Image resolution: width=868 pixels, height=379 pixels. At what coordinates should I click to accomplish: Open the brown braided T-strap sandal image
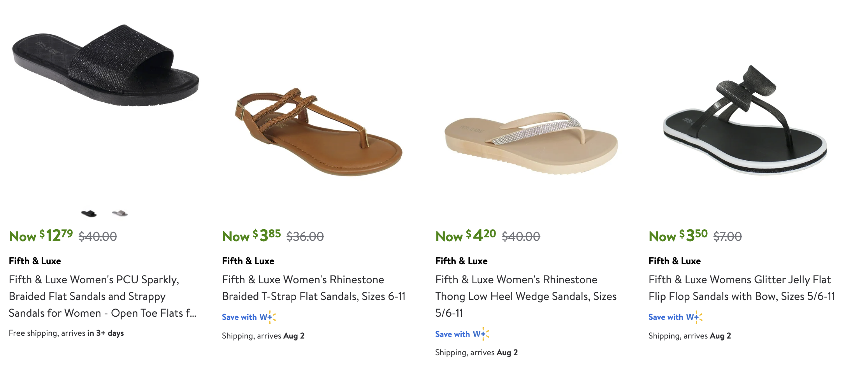pyautogui.click(x=318, y=132)
